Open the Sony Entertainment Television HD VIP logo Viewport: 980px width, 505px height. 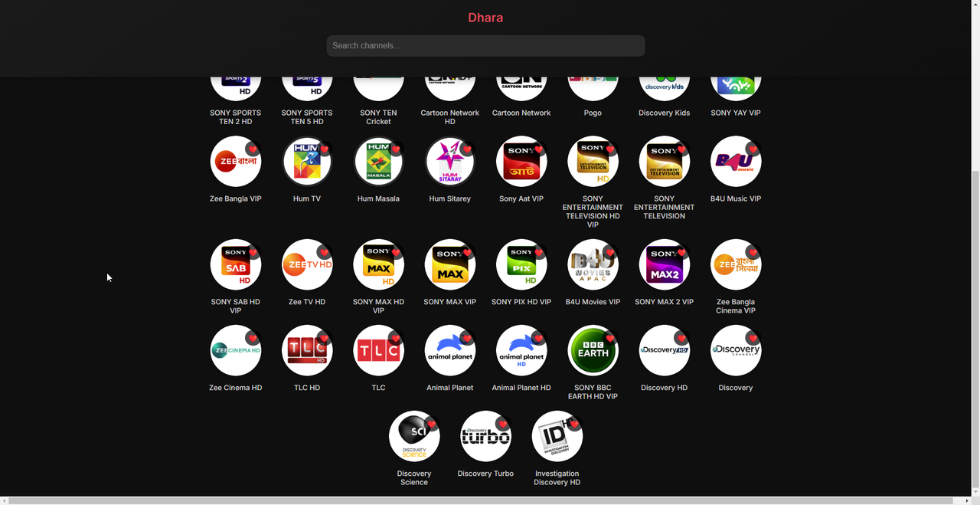(593, 162)
